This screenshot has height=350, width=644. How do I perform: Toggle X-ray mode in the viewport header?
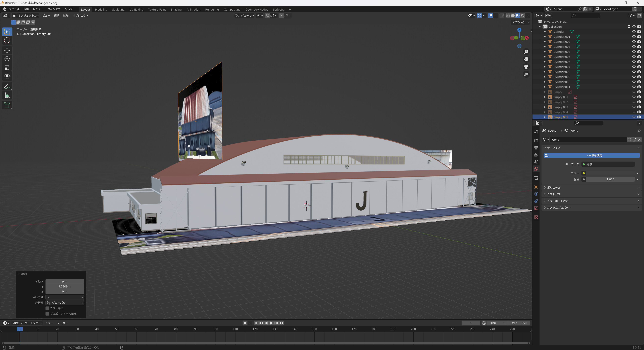click(502, 15)
